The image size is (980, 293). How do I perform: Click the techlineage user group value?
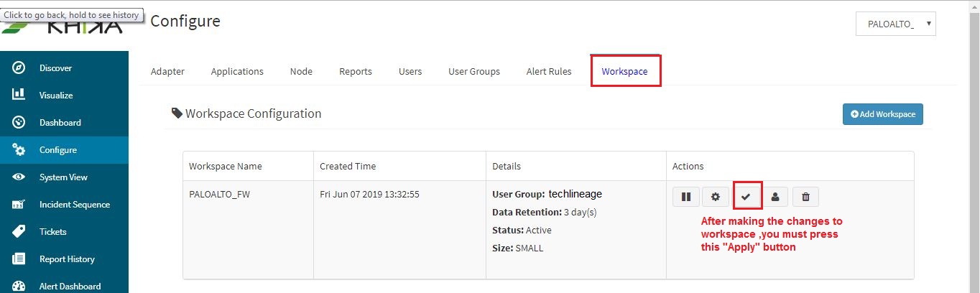click(x=575, y=194)
